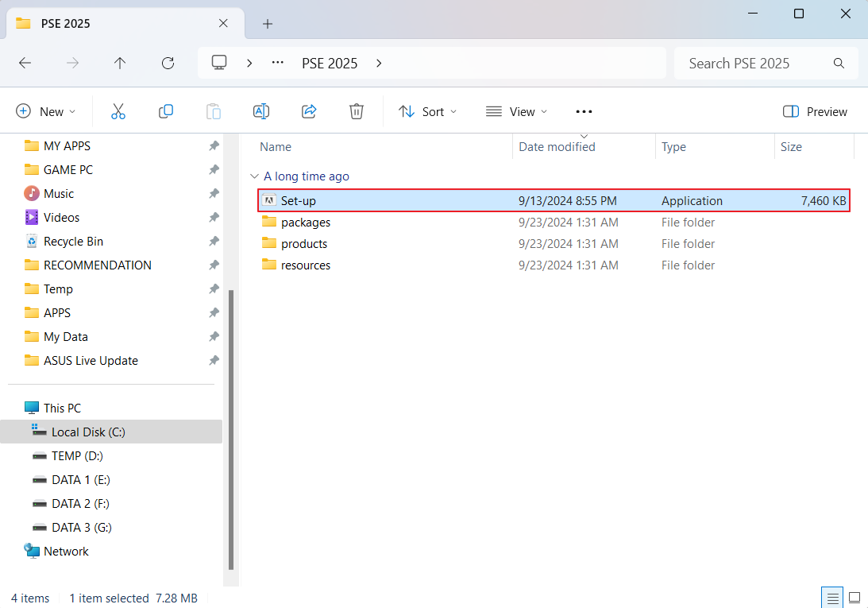This screenshot has height=608, width=868.
Task: Open the New item menu
Action: click(x=46, y=111)
